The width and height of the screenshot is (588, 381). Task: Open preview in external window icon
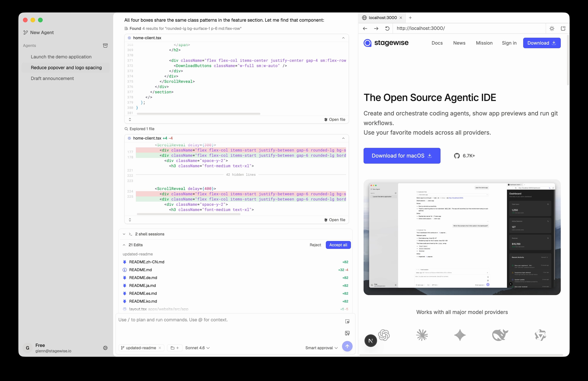click(563, 28)
